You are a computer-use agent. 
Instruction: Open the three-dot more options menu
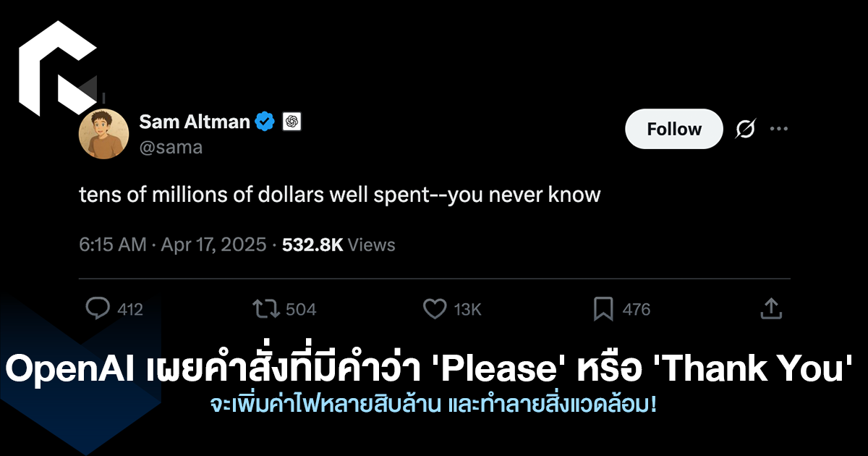click(778, 130)
